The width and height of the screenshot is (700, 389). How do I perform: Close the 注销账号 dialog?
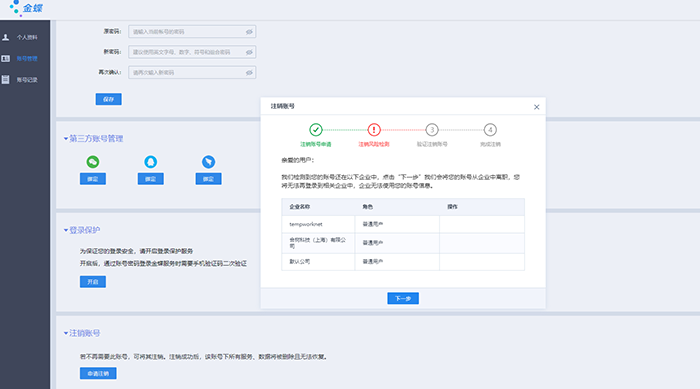[x=537, y=107]
